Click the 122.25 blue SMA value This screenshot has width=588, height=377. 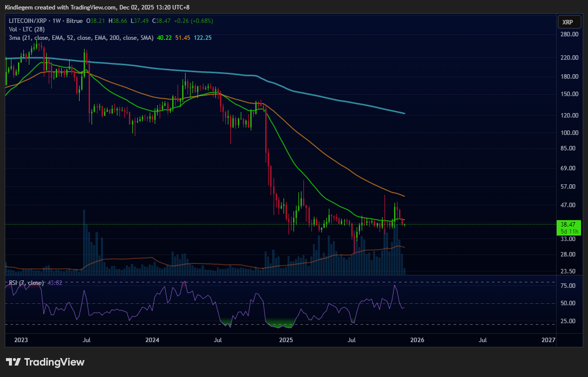pyautogui.click(x=202, y=37)
